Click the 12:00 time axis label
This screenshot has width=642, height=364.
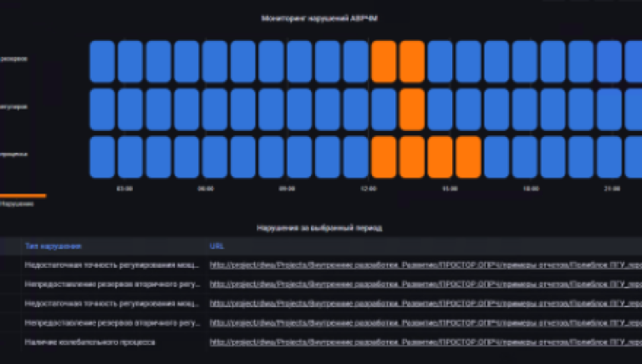368,190
